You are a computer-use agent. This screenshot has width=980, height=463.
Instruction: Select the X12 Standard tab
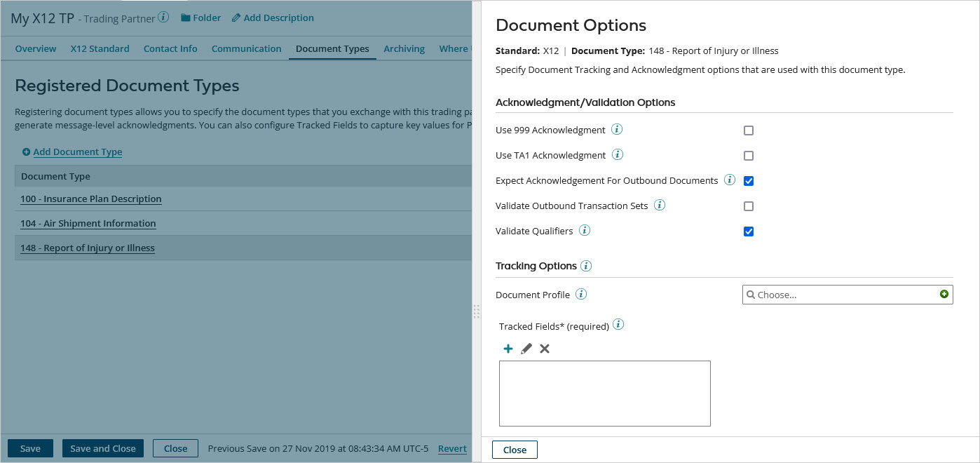99,48
